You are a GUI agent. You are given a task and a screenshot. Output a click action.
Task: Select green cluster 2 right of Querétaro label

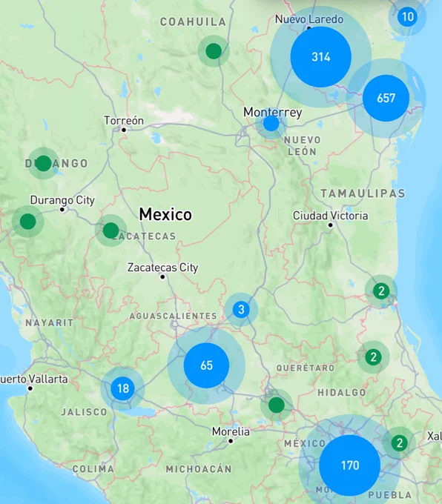point(373,357)
